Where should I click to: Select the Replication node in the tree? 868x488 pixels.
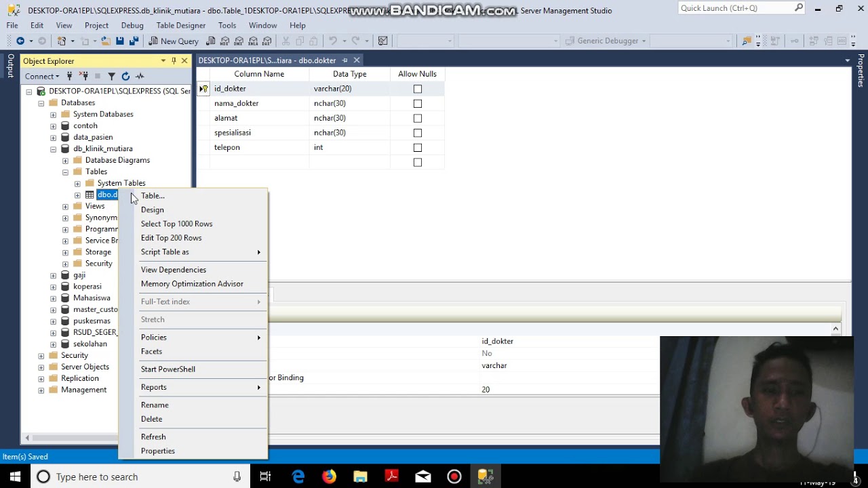[x=80, y=378]
